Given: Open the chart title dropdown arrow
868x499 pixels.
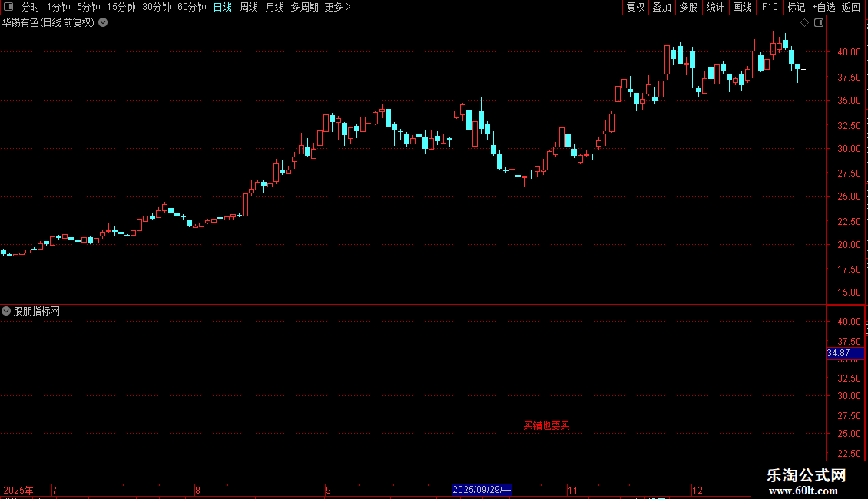Looking at the screenshot, I should pyautogui.click(x=103, y=23).
